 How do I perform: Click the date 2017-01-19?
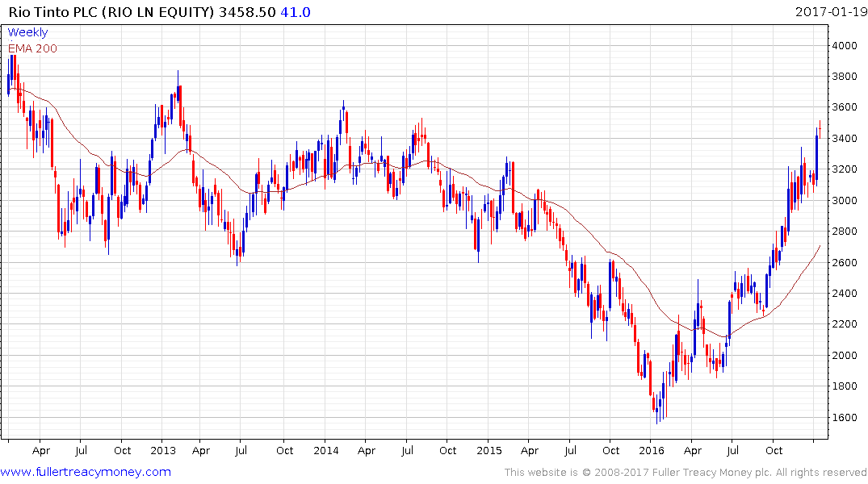pos(830,12)
